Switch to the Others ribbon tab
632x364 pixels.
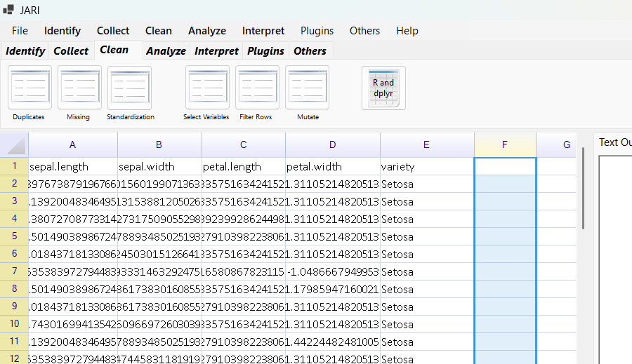pos(310,51)
